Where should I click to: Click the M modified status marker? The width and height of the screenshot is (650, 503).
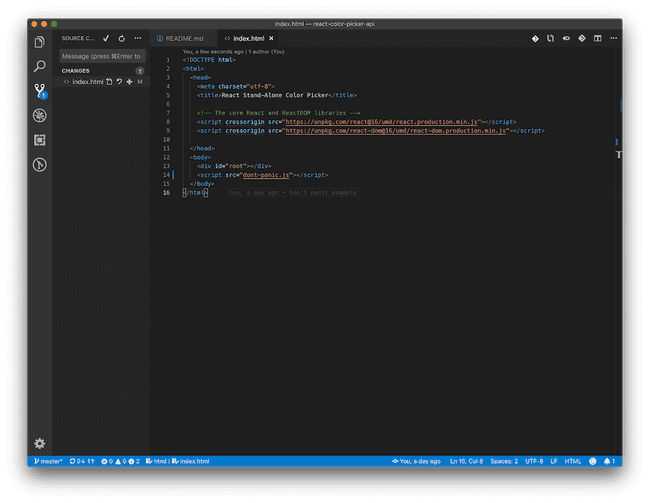tap(140, 82)
